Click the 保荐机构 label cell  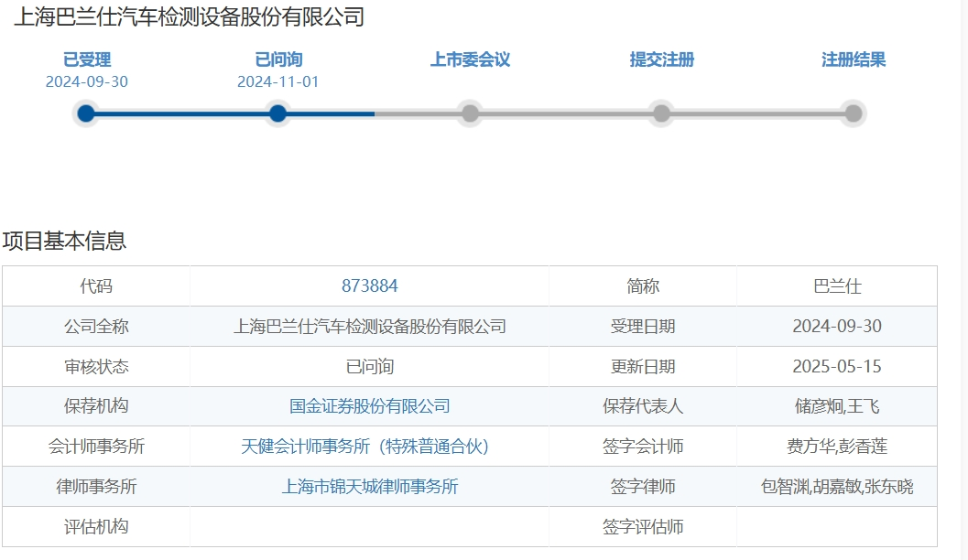coord(96,406)
